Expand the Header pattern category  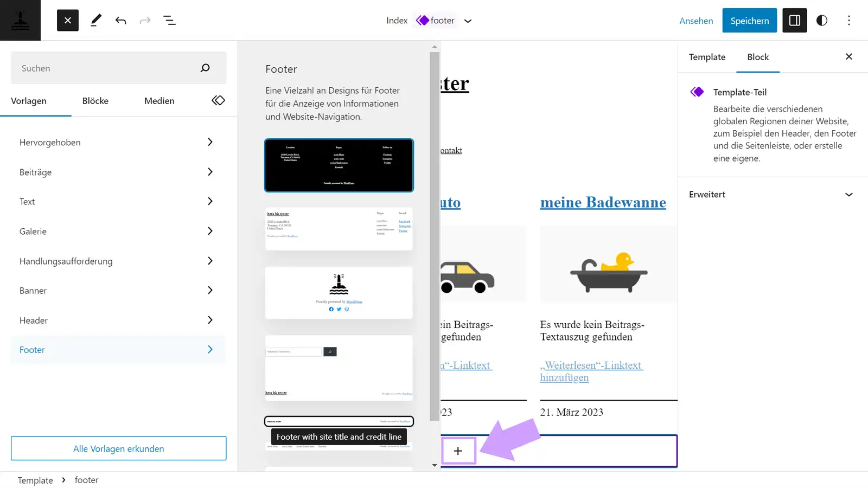(118, 320)
